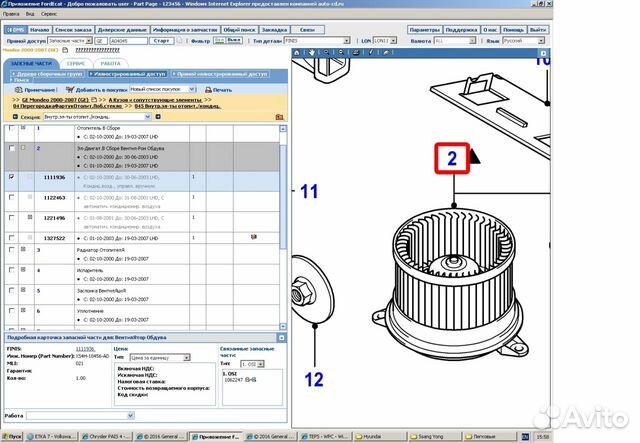The width and height of the screenshot is (640, 443).
Task: Click the home icon in diagram toolbar
Action: [297, 52]
